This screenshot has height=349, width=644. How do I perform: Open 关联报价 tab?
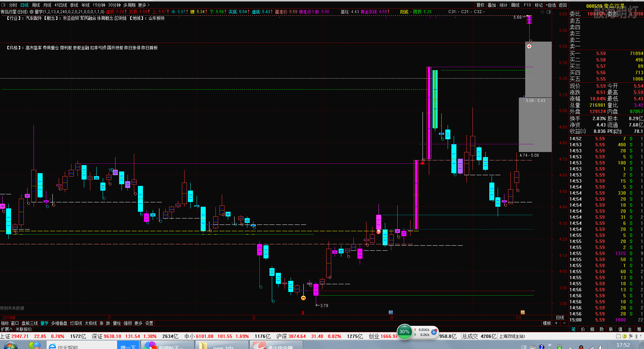(24, 329)
